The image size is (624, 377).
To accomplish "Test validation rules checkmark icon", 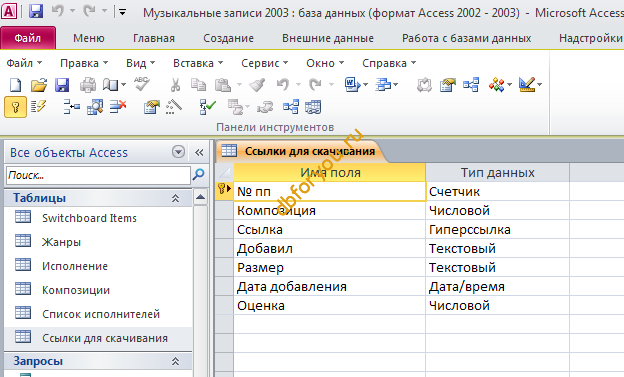I will (207, 107).
